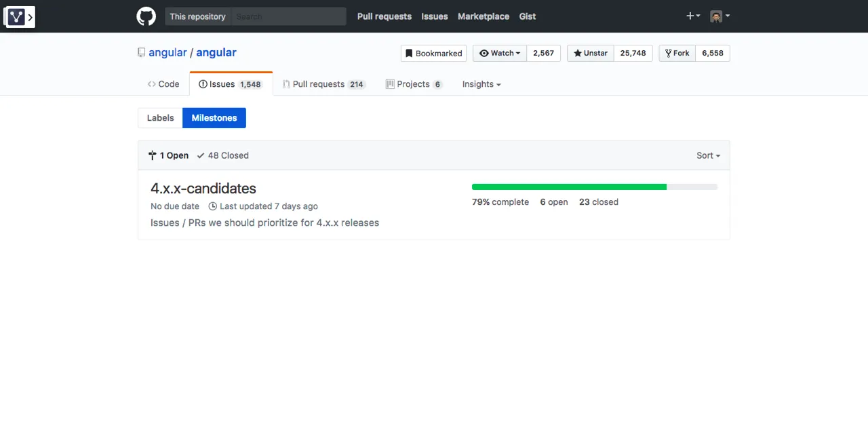Open the plus create-new dropdown
868x445 pixels.
coord(692,16)
